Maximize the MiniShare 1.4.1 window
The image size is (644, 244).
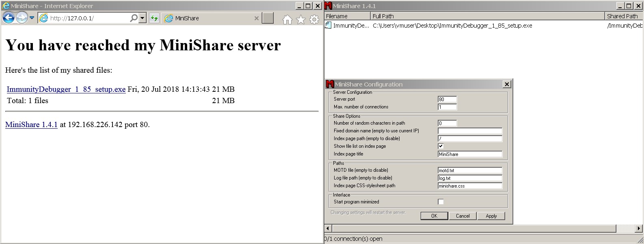tap(629, 6)
